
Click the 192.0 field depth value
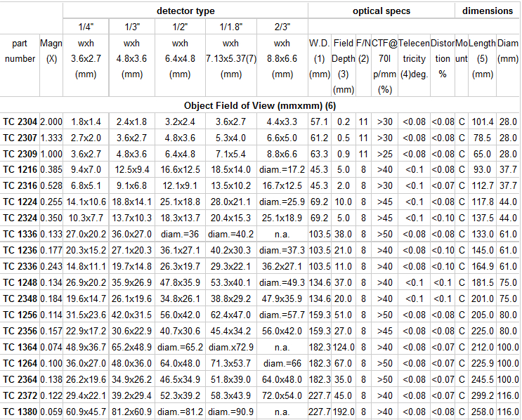[x=344, y=412]
